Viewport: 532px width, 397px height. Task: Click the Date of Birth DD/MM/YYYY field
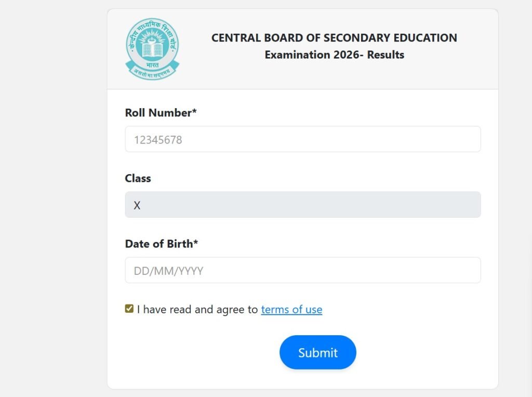pyautogui.click(x=303, y=270)
